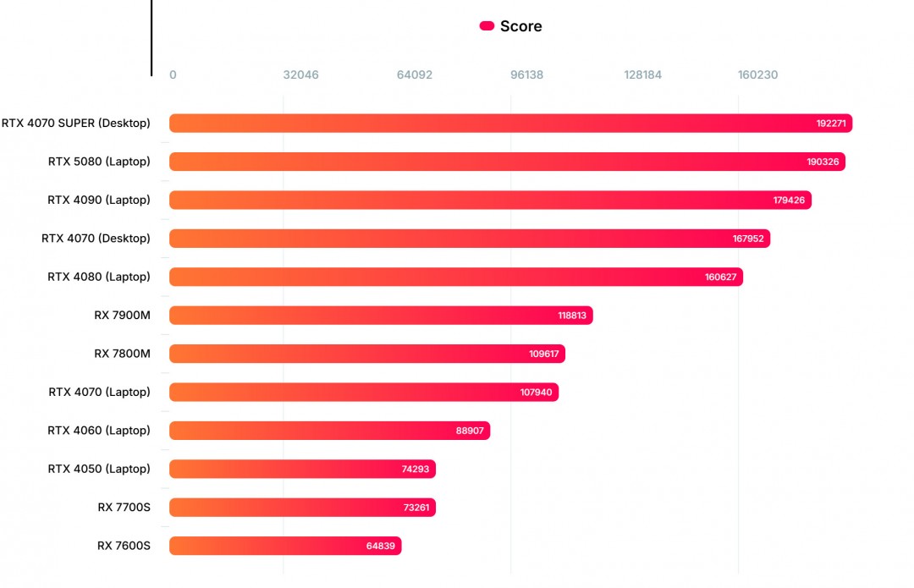Click the 167952 value label

tap(748, 239)
